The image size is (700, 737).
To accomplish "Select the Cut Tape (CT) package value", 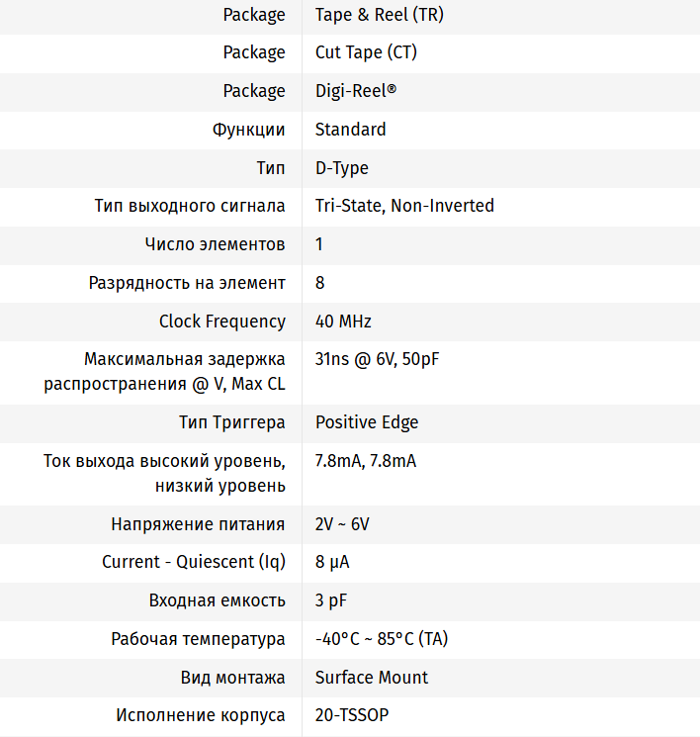I will (x=366, y=52).
